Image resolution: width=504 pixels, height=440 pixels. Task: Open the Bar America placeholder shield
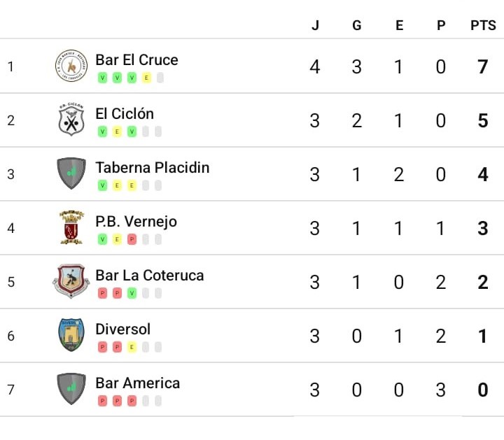tap(71, 389)
